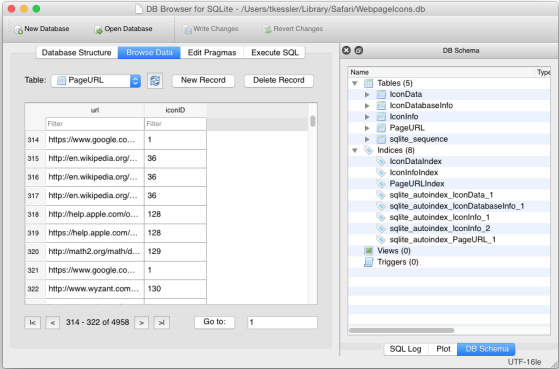Viewport: 559px width, 369px height.
Task: Collapse the Tables (5) tree node
Action: pos(355,83)
